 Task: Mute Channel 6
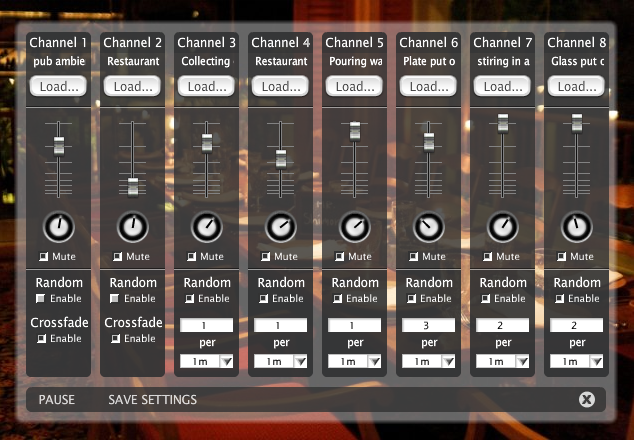[x=413, y=256]
